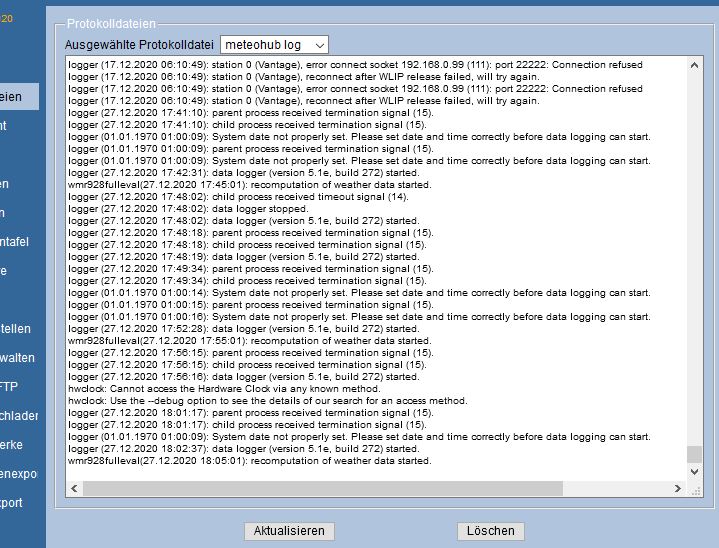Image resolution: width=719 pixels, height=548 pixels.
Task: Click the log's vertical scroll down arrow
Action: 694,471
